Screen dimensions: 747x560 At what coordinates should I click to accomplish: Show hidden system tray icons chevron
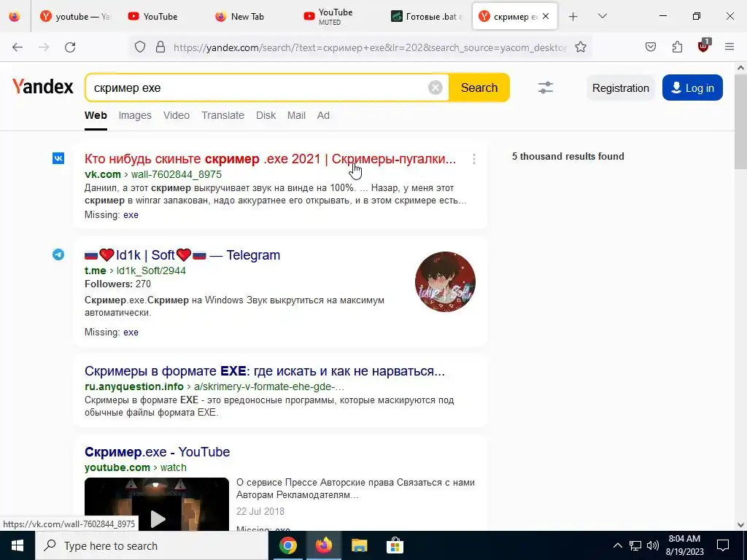pyautogui.click(x=617, y=545)
